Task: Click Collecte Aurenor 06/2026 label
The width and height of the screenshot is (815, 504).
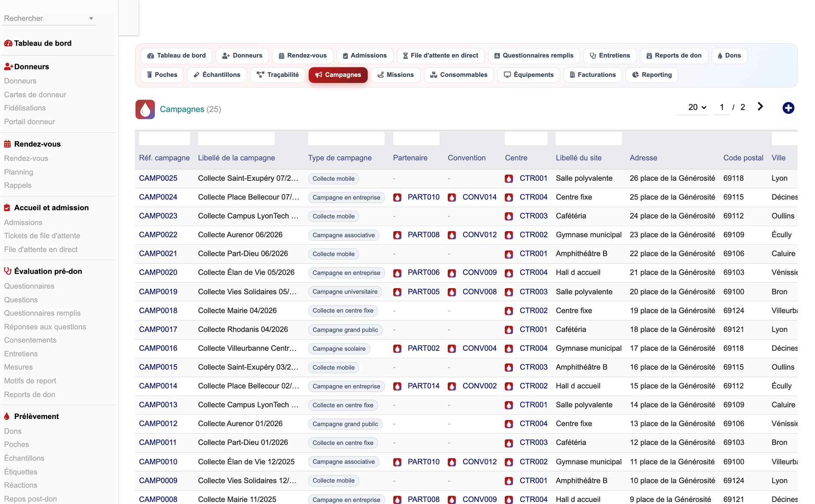Action: point(240,235)
